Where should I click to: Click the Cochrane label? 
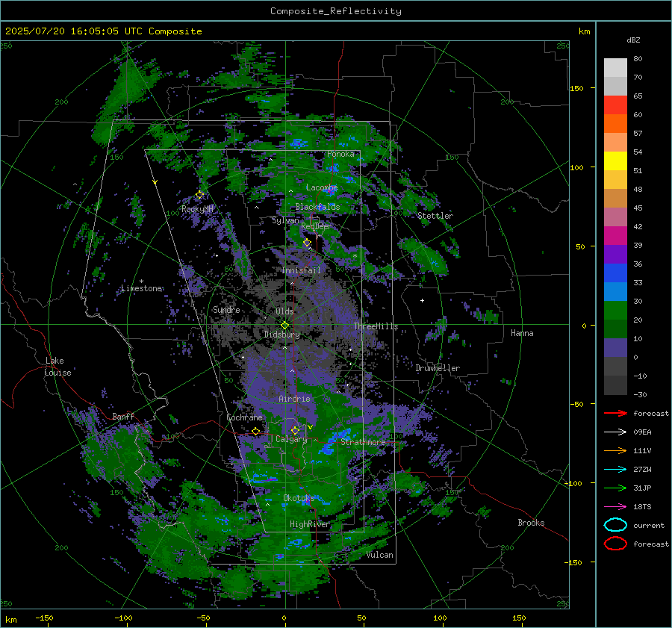244,417
